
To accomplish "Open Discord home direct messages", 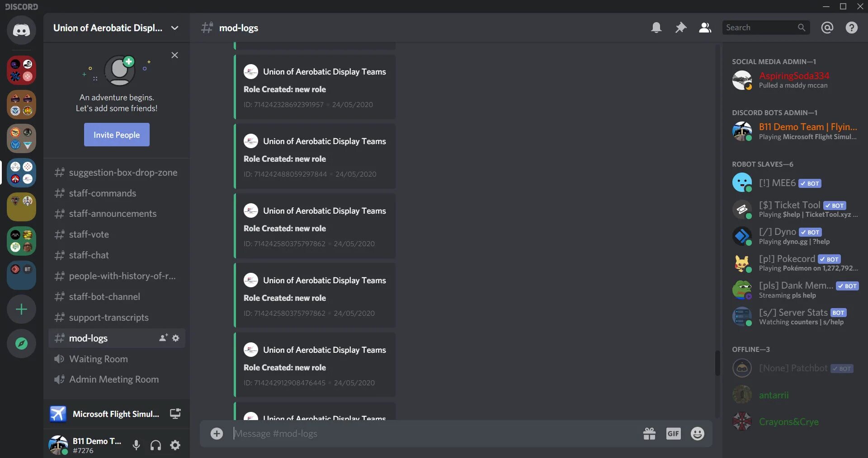I will 21,30.
